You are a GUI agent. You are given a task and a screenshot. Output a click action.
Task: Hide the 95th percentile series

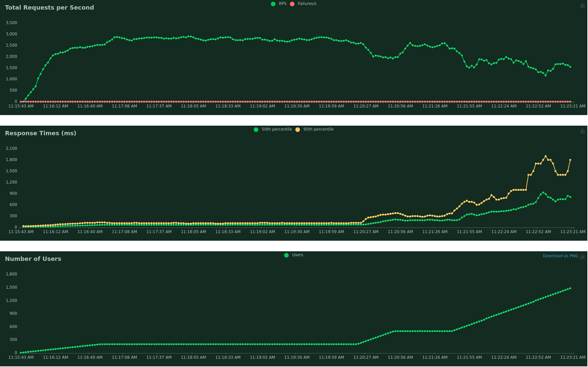314,129
